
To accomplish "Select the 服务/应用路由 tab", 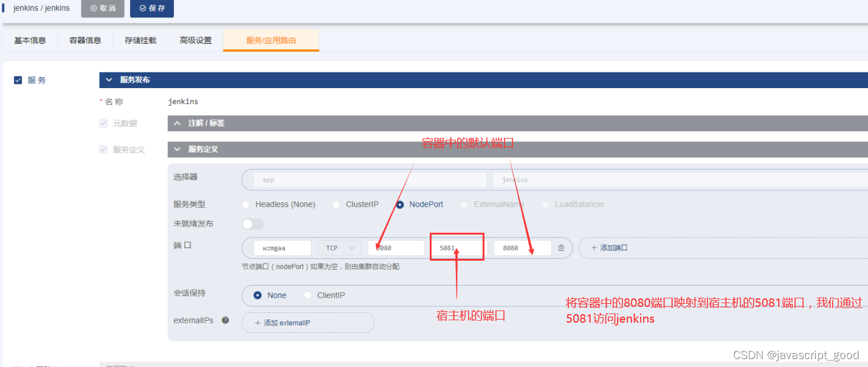I will pyautogui.click(x=271, y=40).
